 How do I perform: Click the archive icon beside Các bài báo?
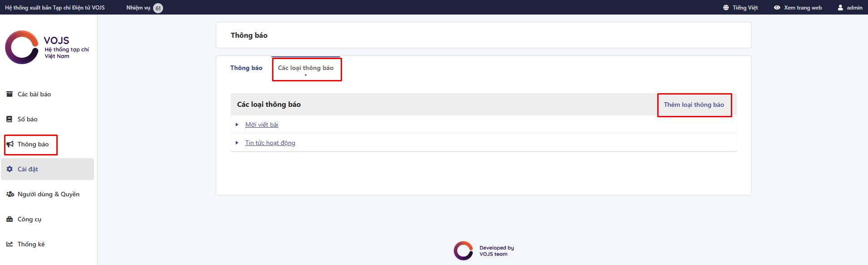[10, 94]
